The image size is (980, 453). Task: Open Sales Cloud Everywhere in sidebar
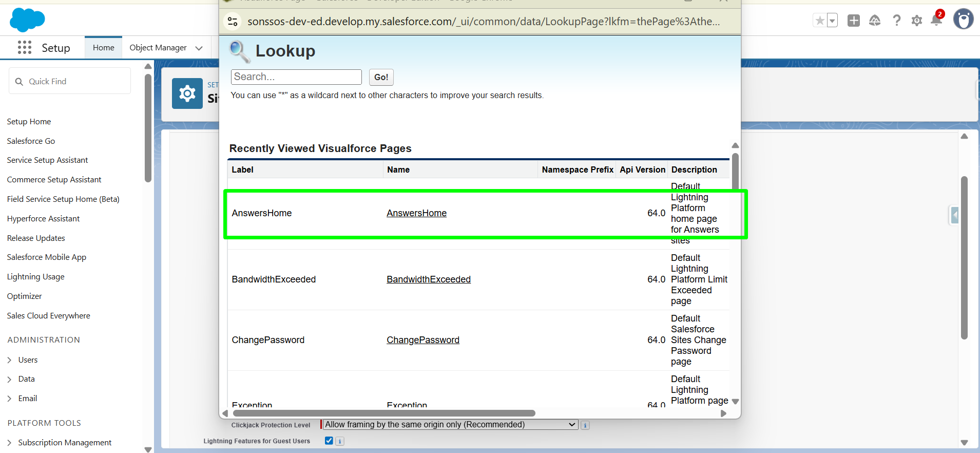pyautogui.click(x=48, y=316)
